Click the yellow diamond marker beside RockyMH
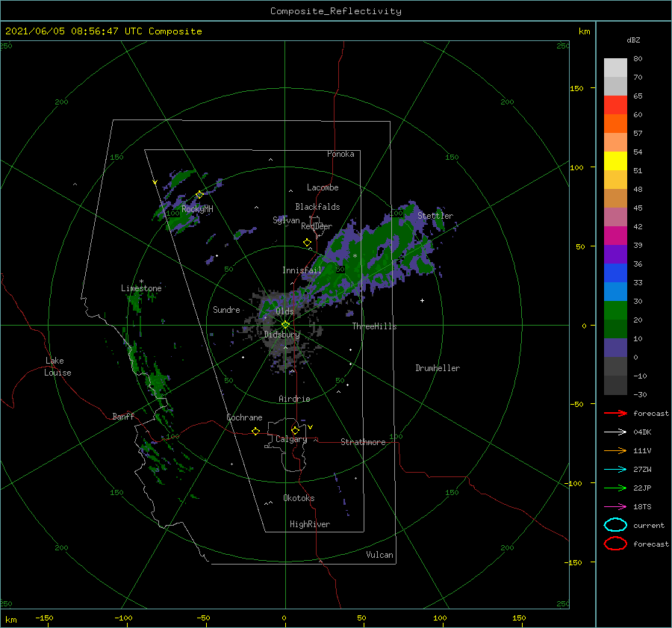672x628 pixels. click(199, 195)
